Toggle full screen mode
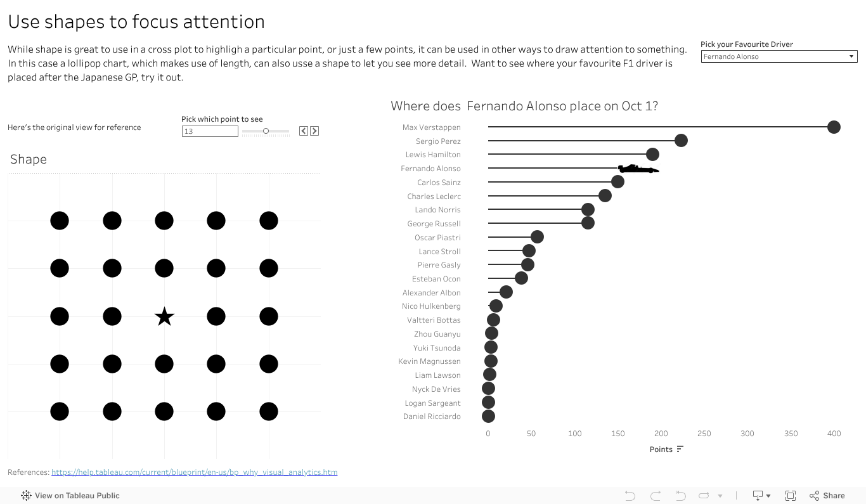866x504 pixels. tap(791, 495)
